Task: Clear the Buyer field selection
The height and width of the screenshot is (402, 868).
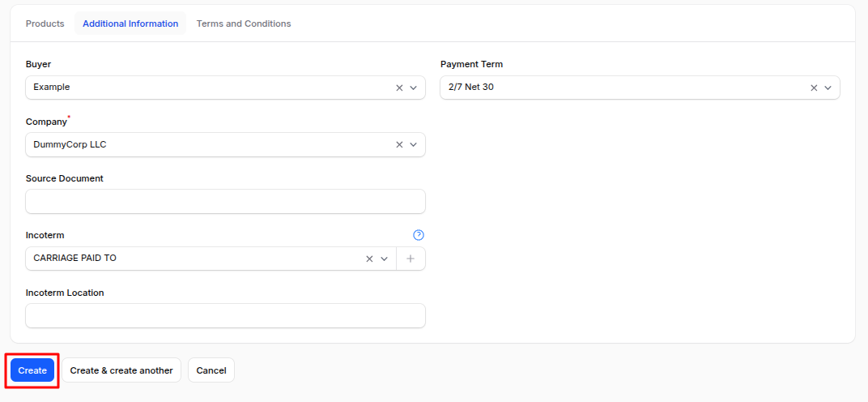Action: point(399,88)
